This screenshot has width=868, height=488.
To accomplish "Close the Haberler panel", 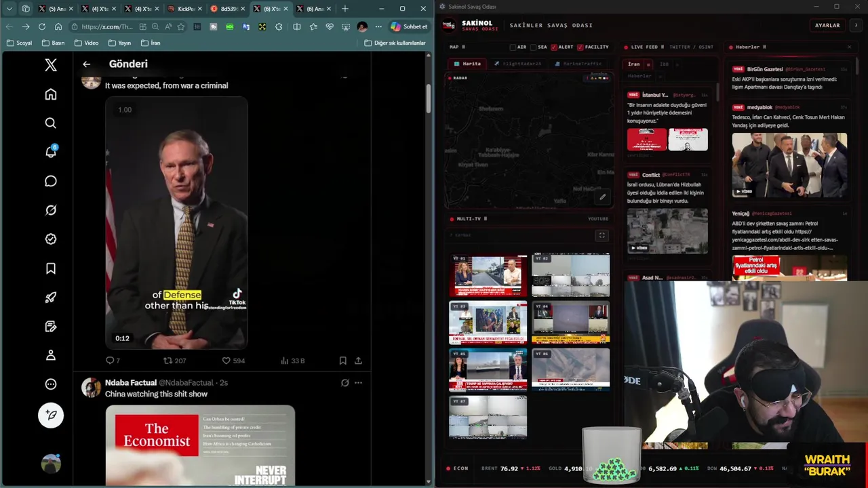I will pyautogui.click(x=849, y=47).
